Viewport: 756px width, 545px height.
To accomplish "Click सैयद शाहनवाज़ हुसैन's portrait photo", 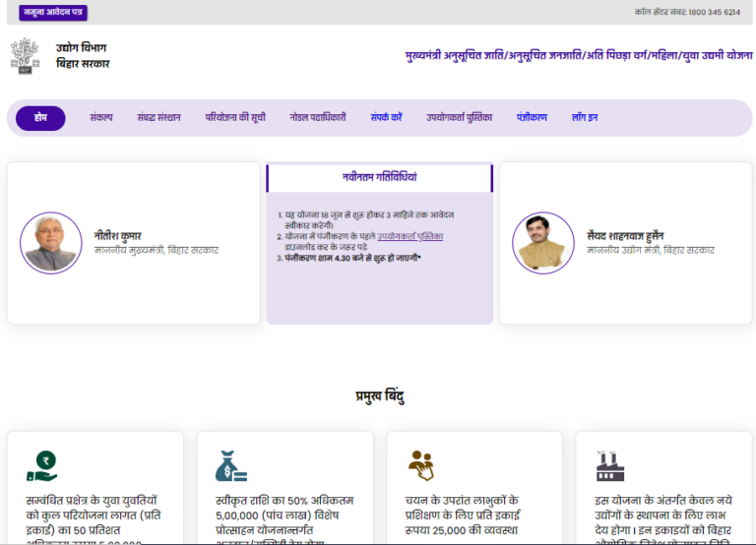I will coord(543,243).
